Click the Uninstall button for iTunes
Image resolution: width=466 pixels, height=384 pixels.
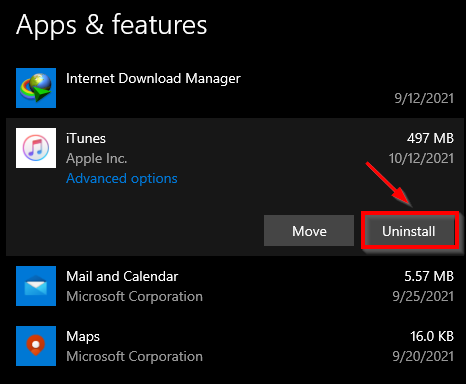[x=409, y=231]
